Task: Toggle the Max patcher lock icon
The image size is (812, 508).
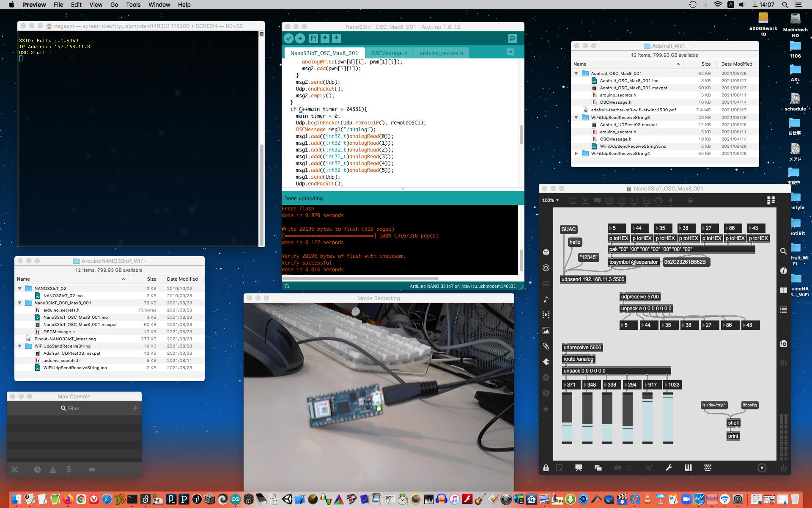Action: [x=546, y=468]
